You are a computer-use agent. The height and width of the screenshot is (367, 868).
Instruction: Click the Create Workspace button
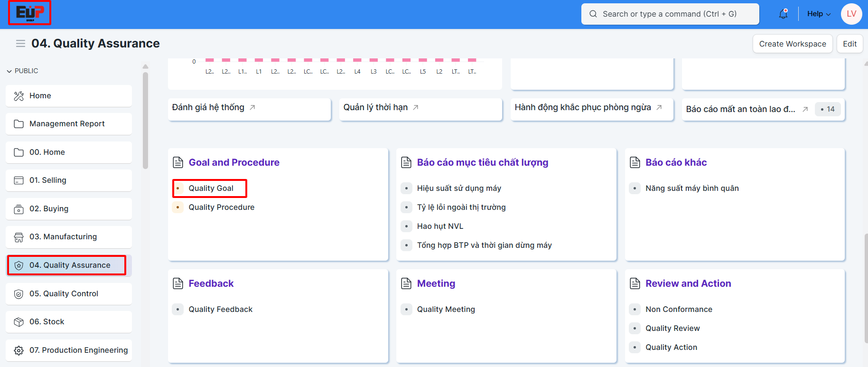pos(792,44)
